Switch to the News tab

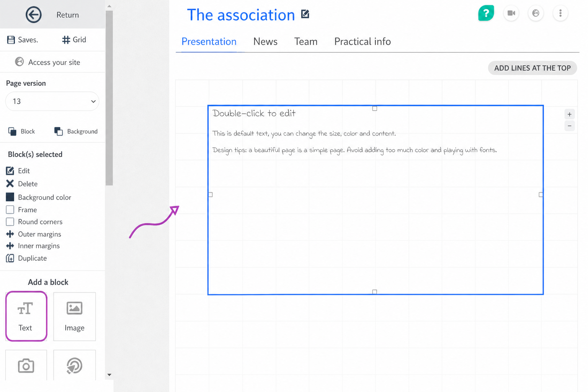265,41
